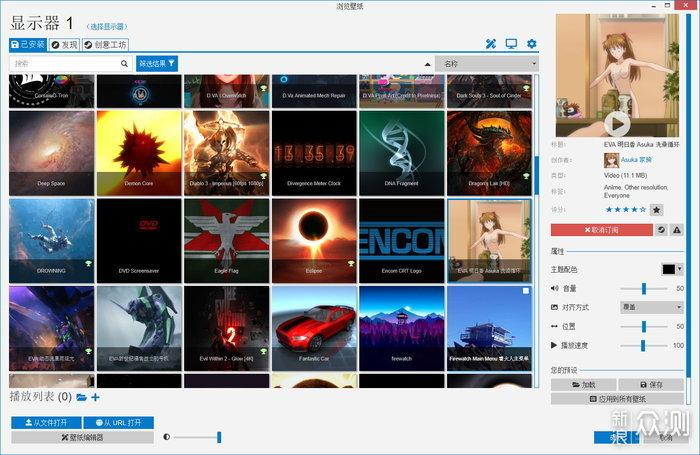Click Asuka creator name link

[636, 159]
